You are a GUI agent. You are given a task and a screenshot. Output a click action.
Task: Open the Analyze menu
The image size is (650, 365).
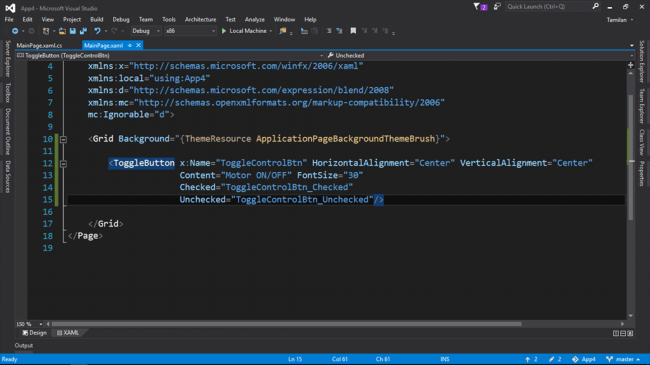[255, 19]
